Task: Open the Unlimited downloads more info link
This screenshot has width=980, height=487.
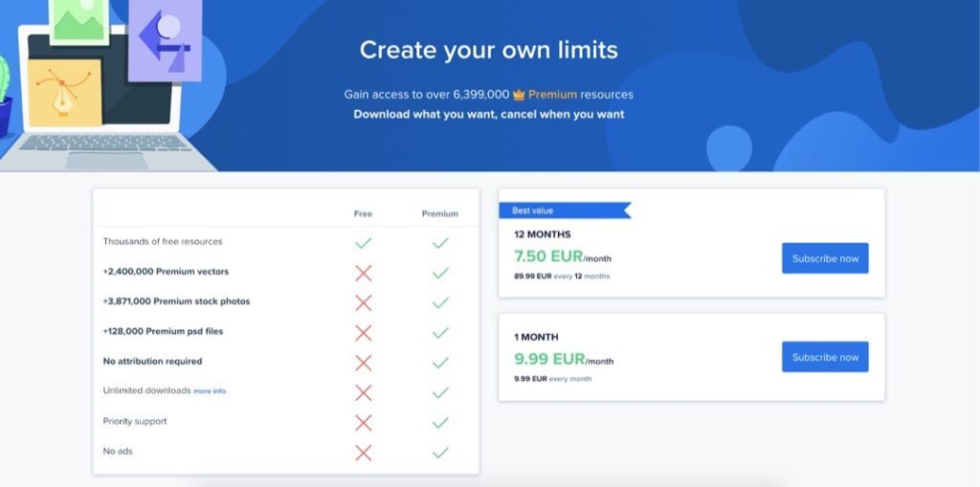Action: tap(210, 391)
